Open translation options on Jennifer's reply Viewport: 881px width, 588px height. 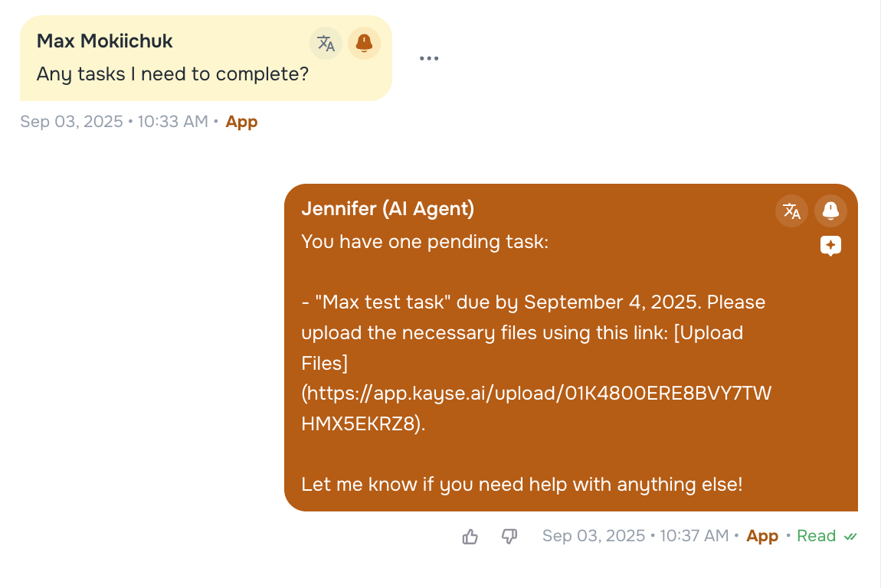coord(791,211)
